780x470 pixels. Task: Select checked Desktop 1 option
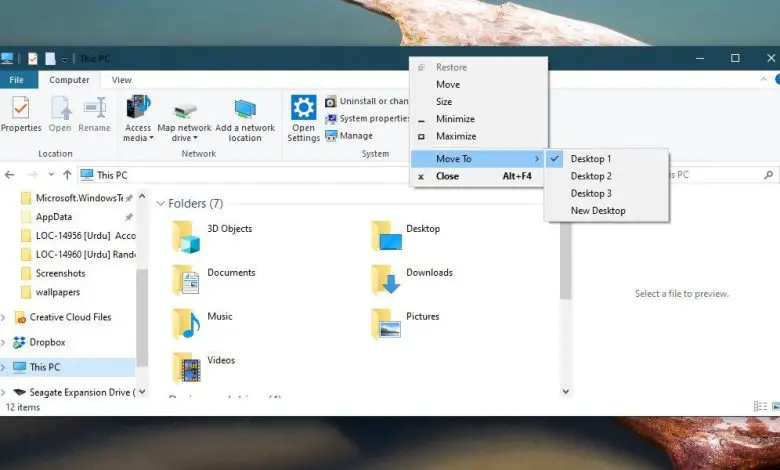[606, 159]
